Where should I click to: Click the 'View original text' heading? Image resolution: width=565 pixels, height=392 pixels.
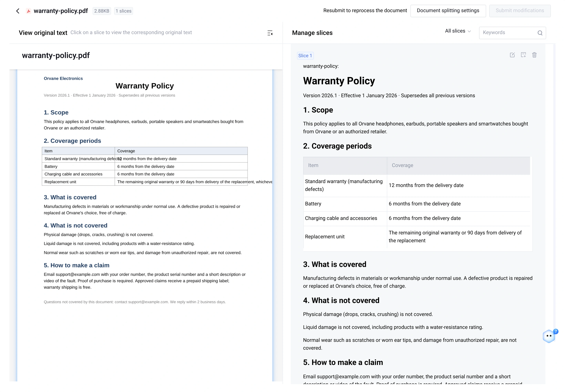[43, 33]
